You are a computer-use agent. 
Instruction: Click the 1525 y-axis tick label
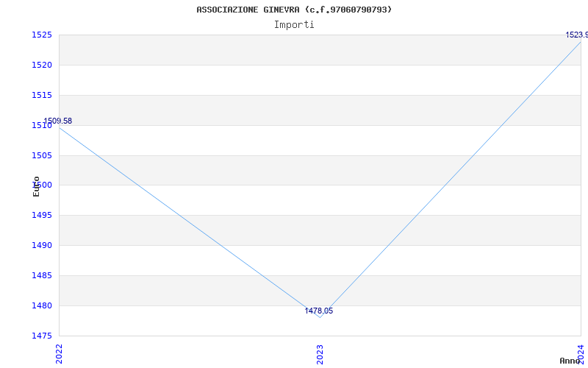(41, 35)
